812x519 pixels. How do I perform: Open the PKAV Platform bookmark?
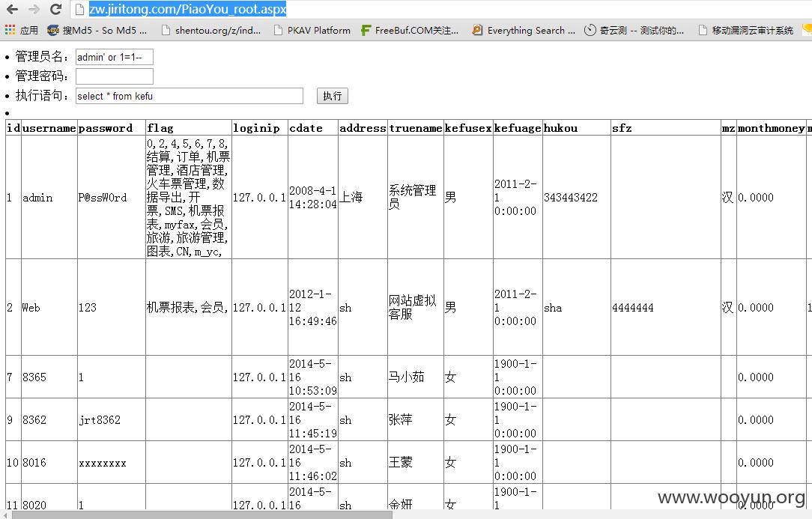tap(312, 31)
